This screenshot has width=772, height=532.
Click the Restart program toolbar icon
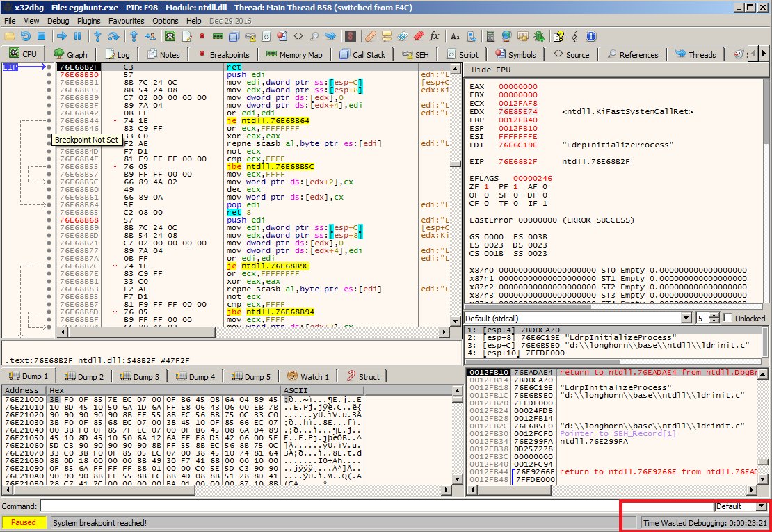pyautogui.click(x=26, y=35)
